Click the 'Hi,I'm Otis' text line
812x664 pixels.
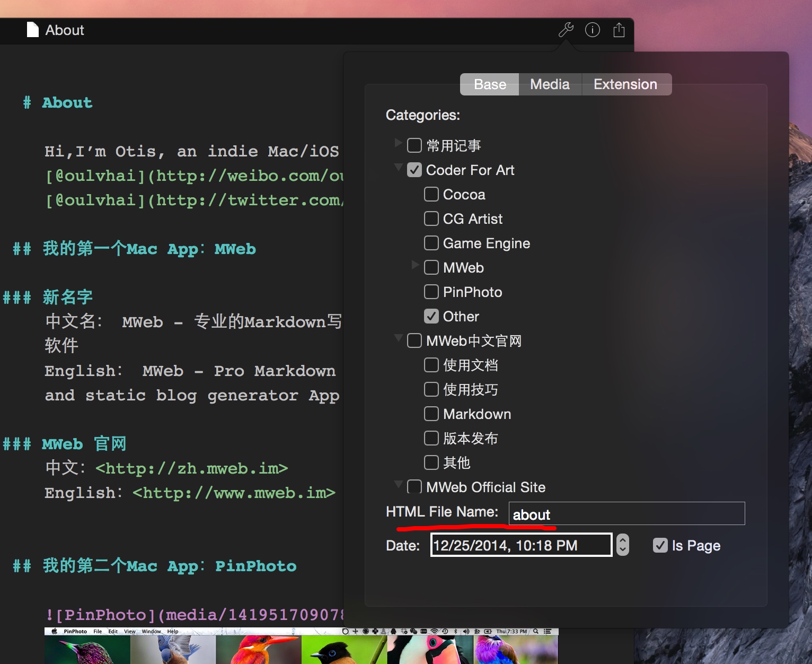pos(192,151)
